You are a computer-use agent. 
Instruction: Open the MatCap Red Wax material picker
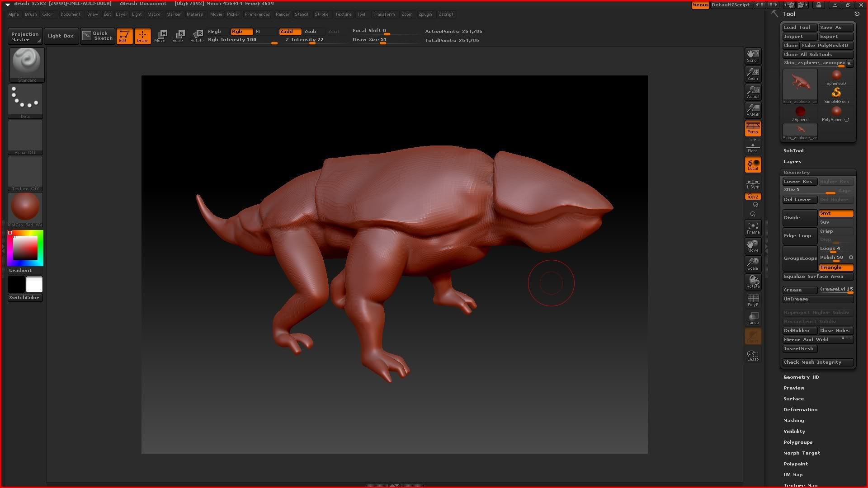pyautogui.click(x=25, y=210)
